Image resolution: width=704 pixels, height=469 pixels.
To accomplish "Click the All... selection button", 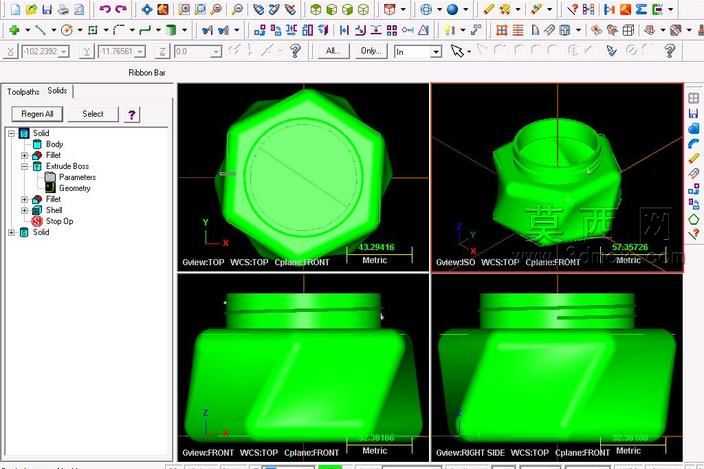I will pyautogui.click(x=332, y=51).
